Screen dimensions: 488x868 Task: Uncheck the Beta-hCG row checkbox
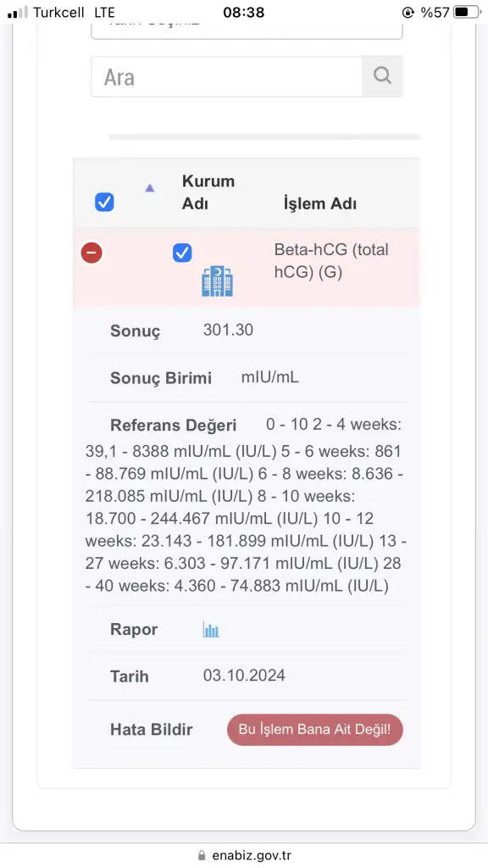pyautogui.click(x=182, y=253)
